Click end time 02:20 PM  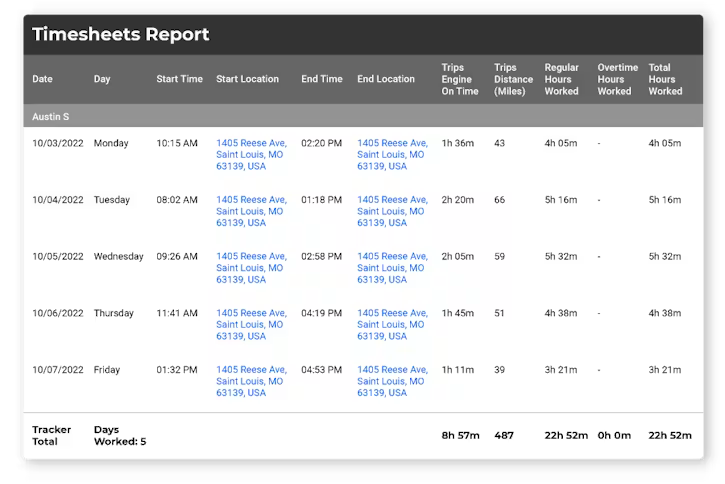click(x=321, y=143)
